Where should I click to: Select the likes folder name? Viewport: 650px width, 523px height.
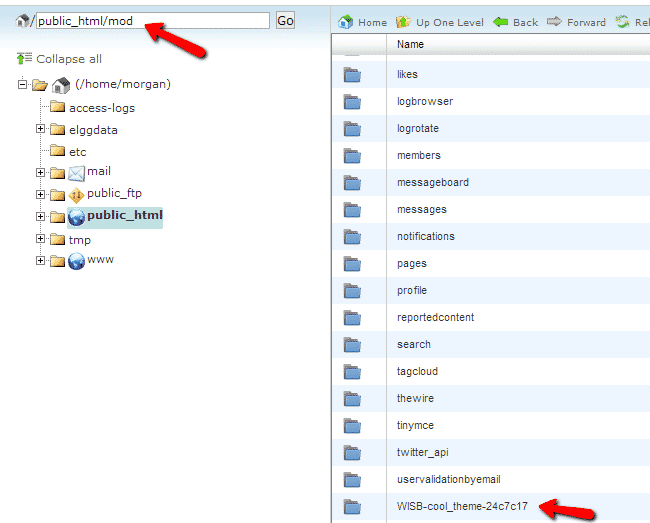click(407, 75)
